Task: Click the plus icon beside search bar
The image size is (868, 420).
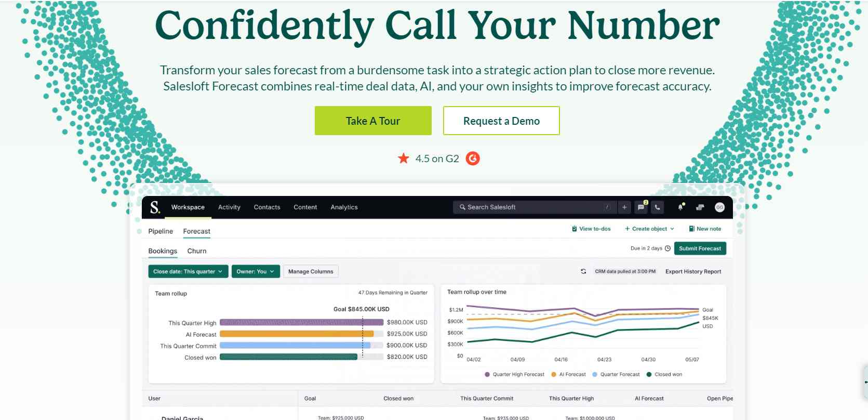Action: [x=624, y=207]
